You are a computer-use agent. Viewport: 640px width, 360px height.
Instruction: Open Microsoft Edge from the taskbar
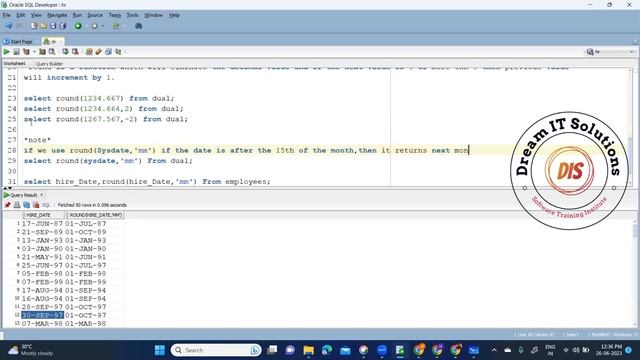click(327, 350)
